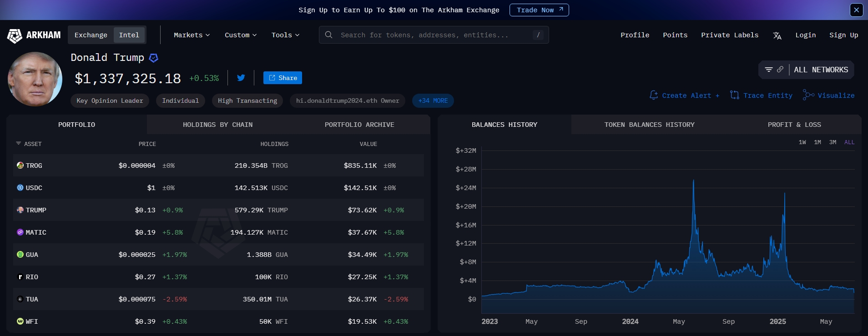868x336 pixels.
Task: Expand the +34 MORE tags
Action: (x=433, y=101)
